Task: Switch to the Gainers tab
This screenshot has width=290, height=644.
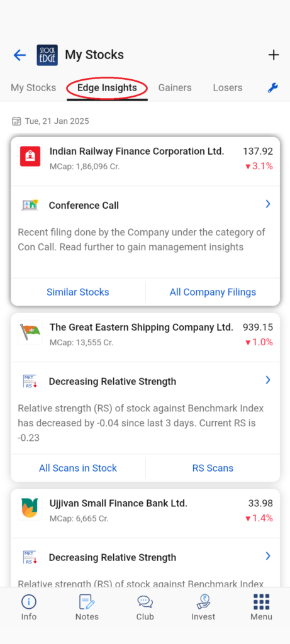Action: point(175,87)
